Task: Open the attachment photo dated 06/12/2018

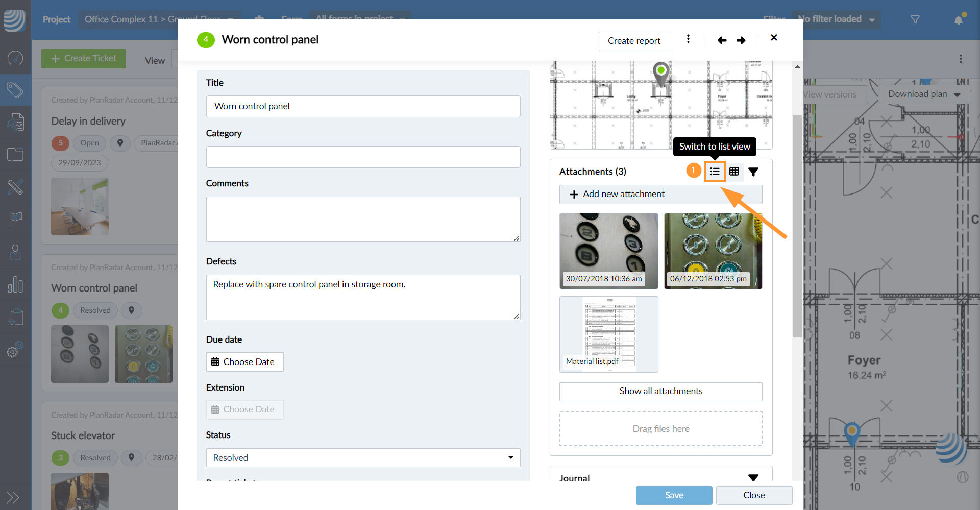Action: click(x=713, y=251)
